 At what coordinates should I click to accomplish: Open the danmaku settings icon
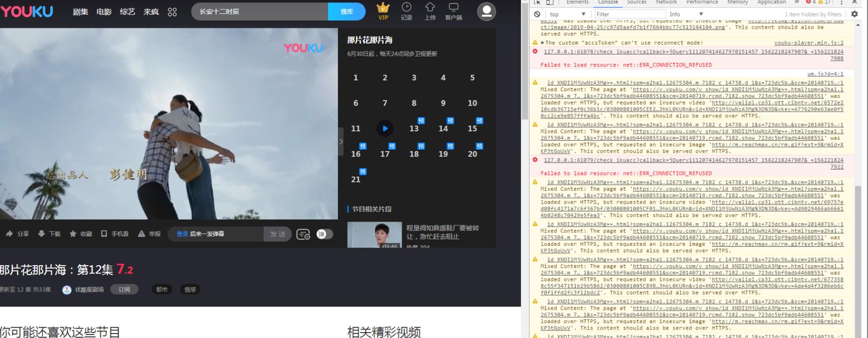[303, 234]
